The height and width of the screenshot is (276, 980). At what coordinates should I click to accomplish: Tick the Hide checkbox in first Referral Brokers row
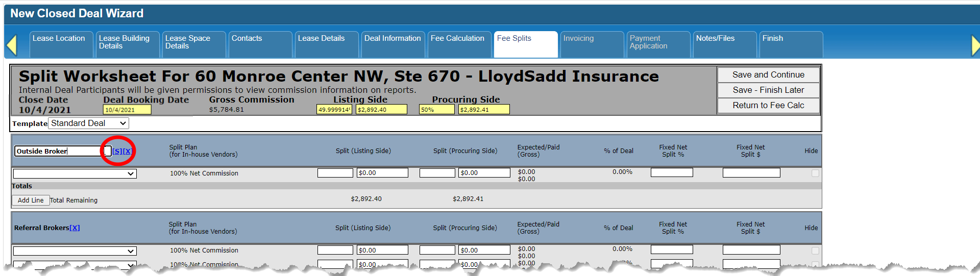[815, 250]
